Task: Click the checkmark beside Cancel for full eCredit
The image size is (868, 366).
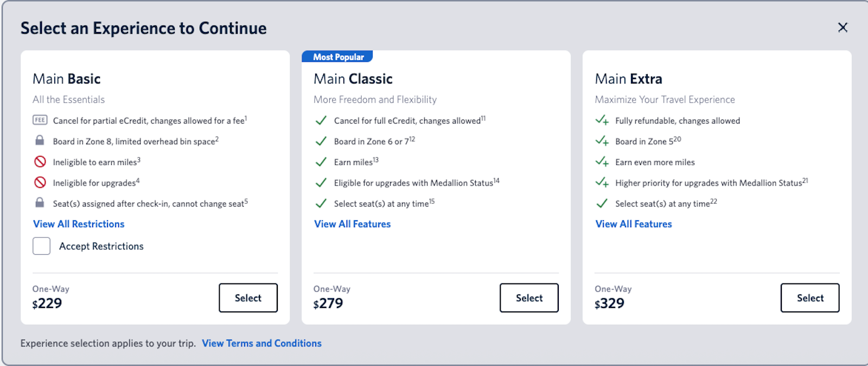Action: pyautogui.click(x=321, y=120)
